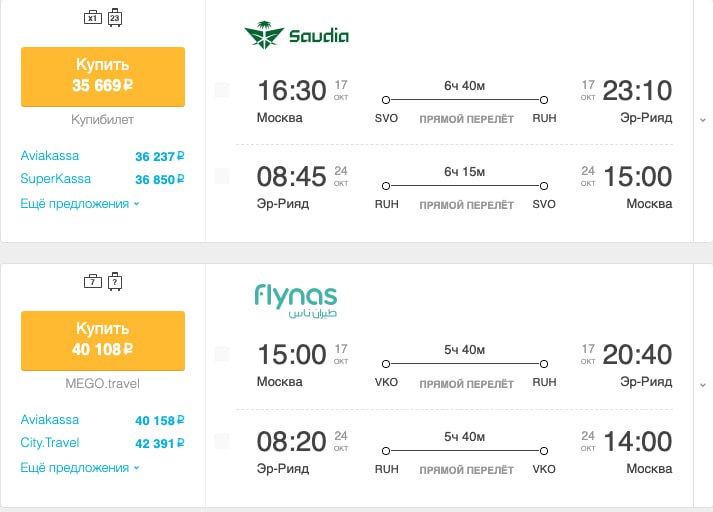Click flynas 7 kg hand luggage icon
This screenshot has width=713, height=512.
[x=93, y=281]
